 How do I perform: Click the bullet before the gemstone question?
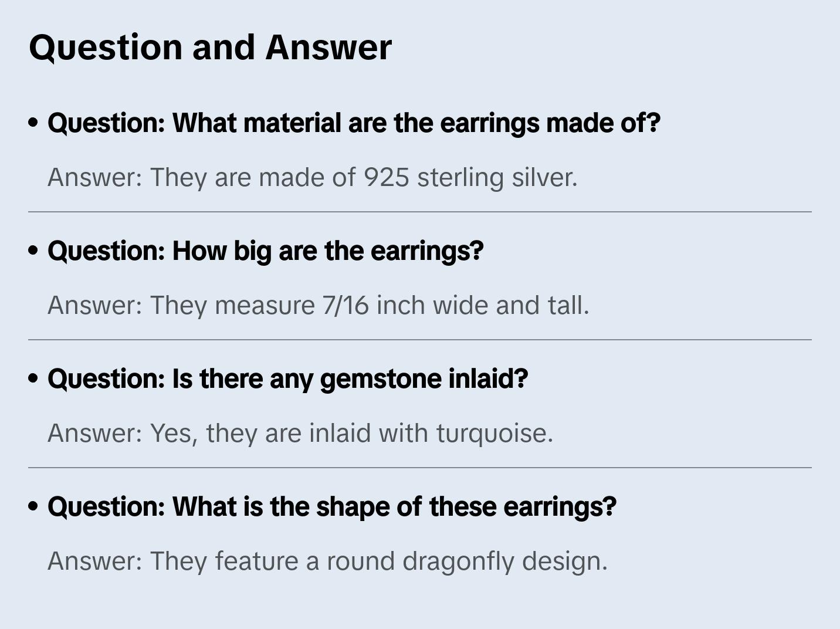point(33,379)
